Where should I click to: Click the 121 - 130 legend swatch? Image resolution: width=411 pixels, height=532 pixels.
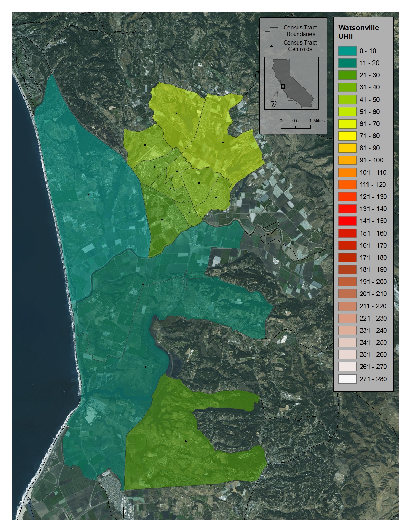click(x=347, y=197)
